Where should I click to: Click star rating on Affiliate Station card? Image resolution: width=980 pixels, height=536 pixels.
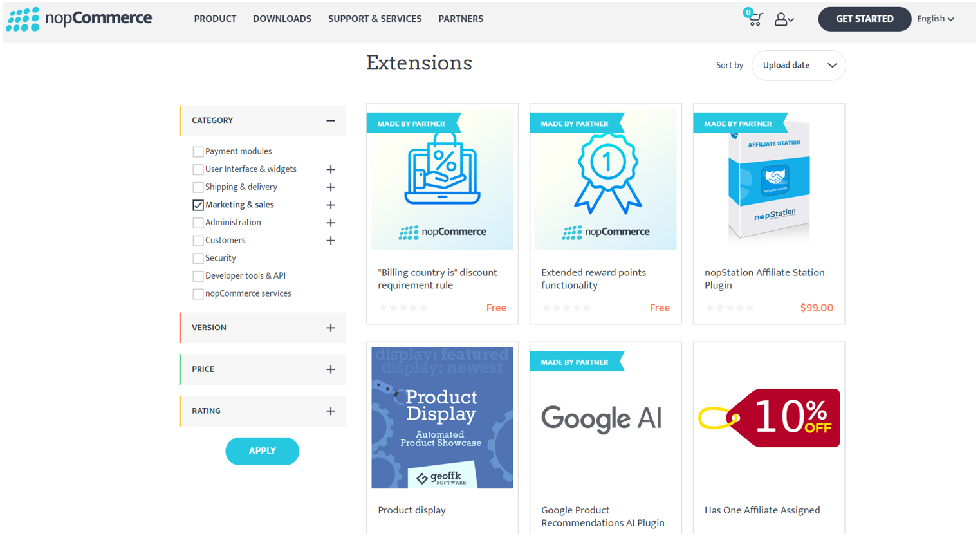coord(730,308)
